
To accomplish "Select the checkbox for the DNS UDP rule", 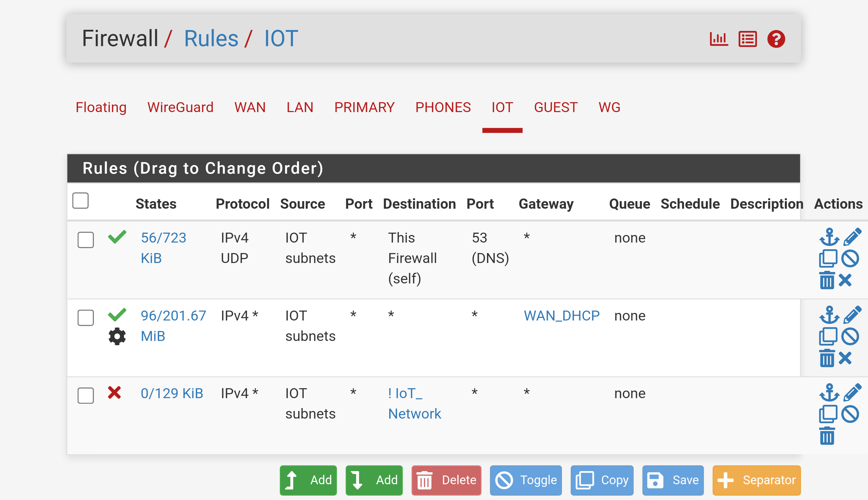I will tap(86, 240).
